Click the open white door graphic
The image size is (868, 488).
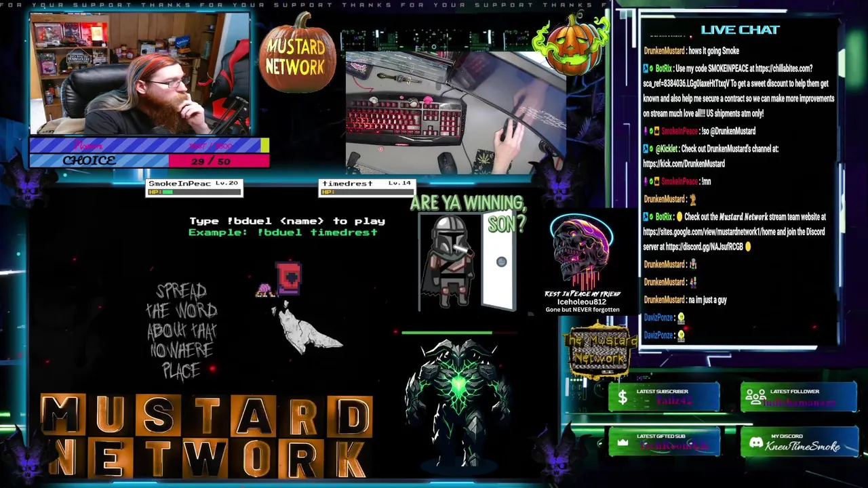pyautogui.click(x=498, y=261)
